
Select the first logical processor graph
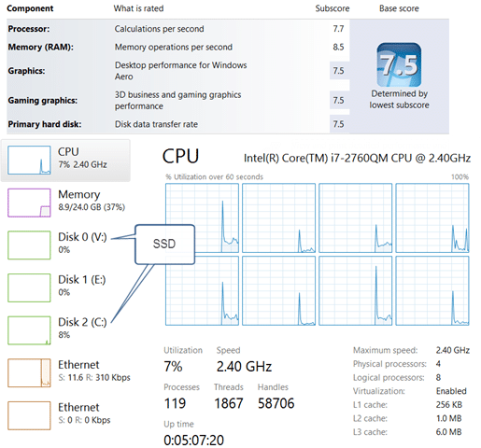(202, 217)
